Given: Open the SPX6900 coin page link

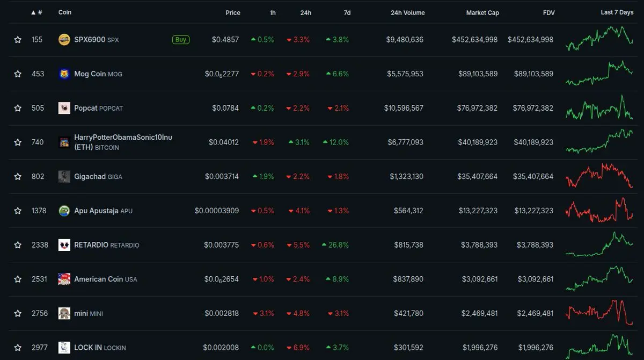Looking at the screenshot, I should pos(97,40).
